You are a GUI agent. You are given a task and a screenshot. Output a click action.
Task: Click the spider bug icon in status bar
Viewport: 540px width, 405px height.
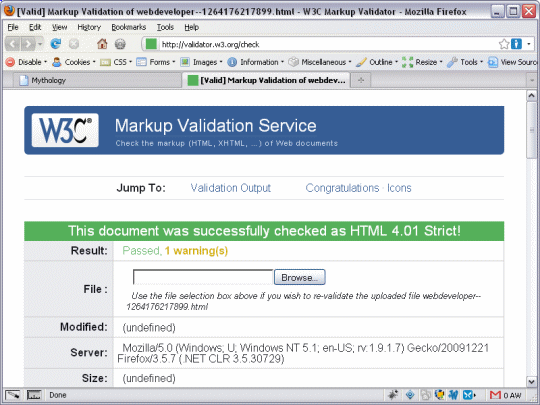pyautogui.click(x=393, y=395)
